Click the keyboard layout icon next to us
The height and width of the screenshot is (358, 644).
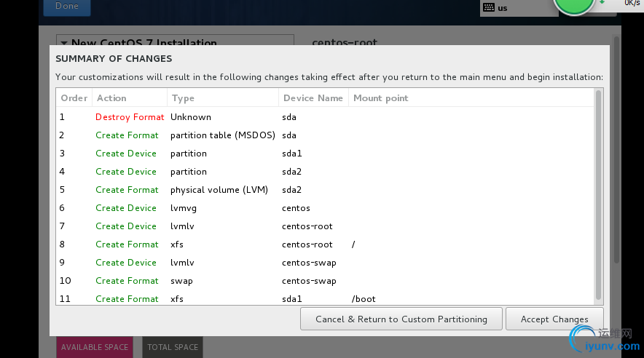point(489,7)
